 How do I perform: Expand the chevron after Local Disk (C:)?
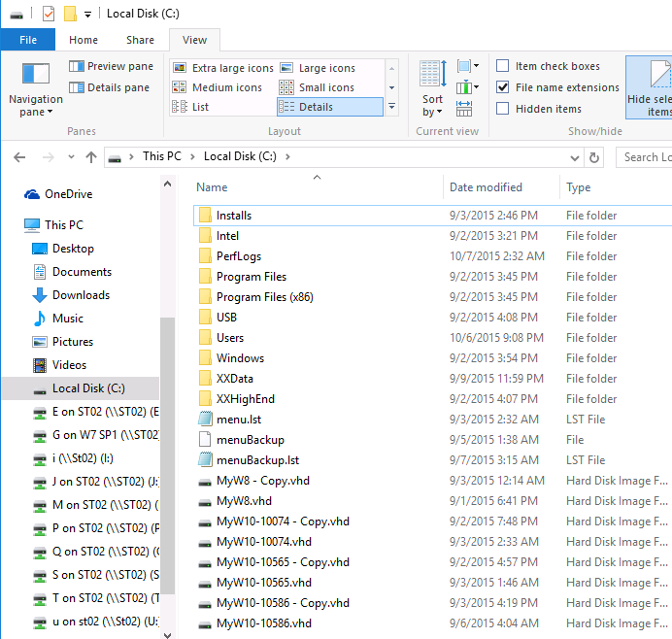coord(287,157)
